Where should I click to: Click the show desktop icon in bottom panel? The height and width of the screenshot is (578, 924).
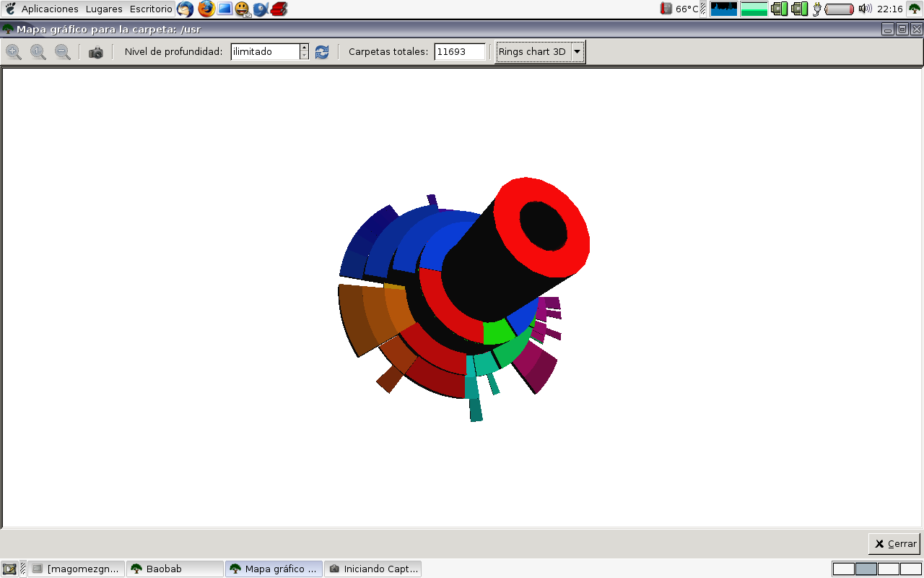click(9, 569)
